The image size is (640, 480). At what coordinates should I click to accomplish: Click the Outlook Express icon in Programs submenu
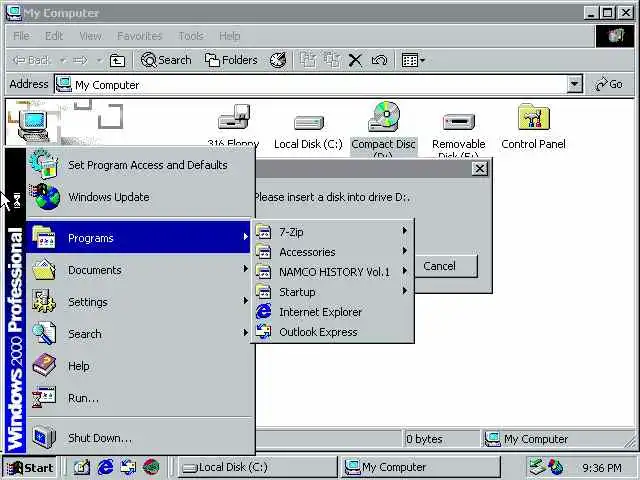264,331
